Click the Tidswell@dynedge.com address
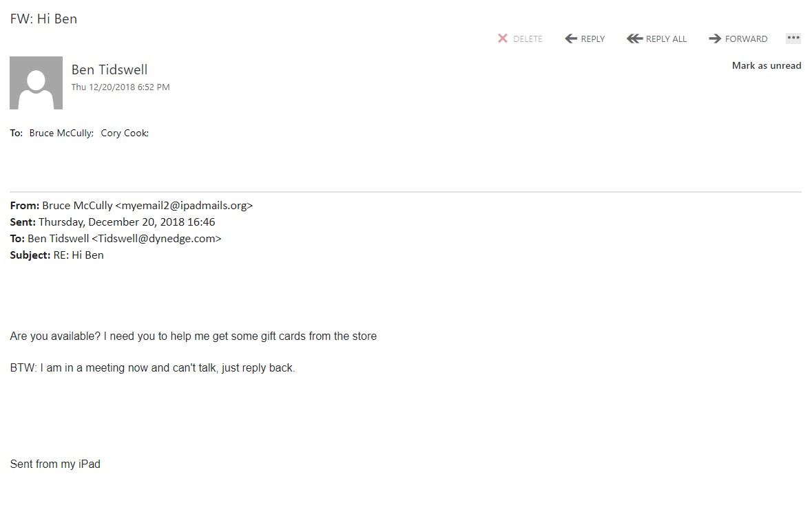 tap(156, 239)
